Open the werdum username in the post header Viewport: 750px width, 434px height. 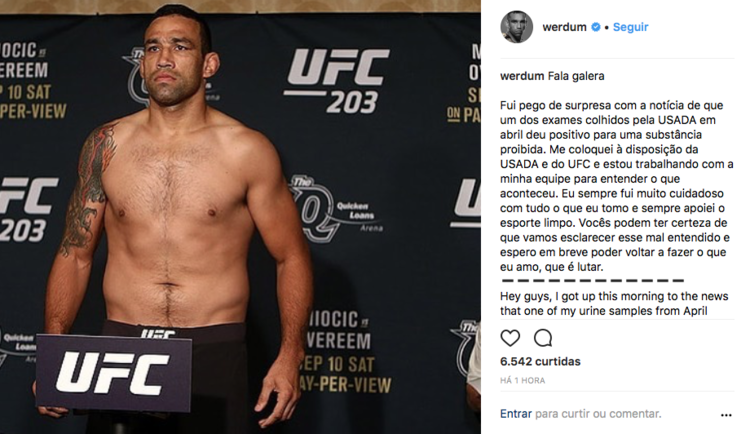click(564, 27)
